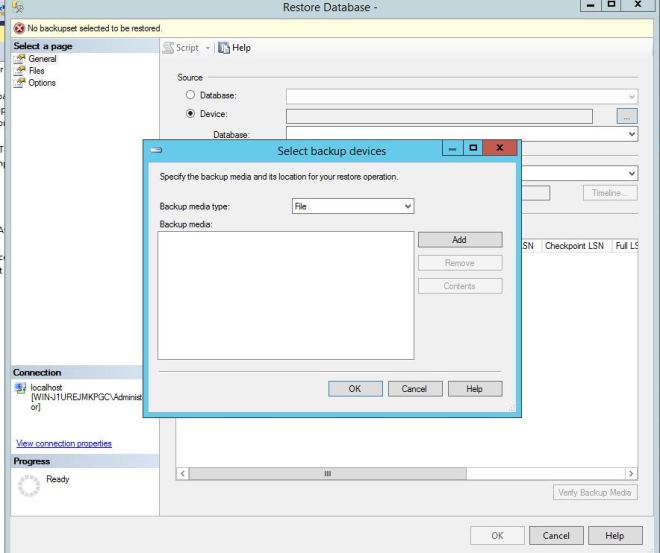Viewport: 660px width, 553px height.
Task: Click the Select backup devices system menu icon
Action: [156, 150]
